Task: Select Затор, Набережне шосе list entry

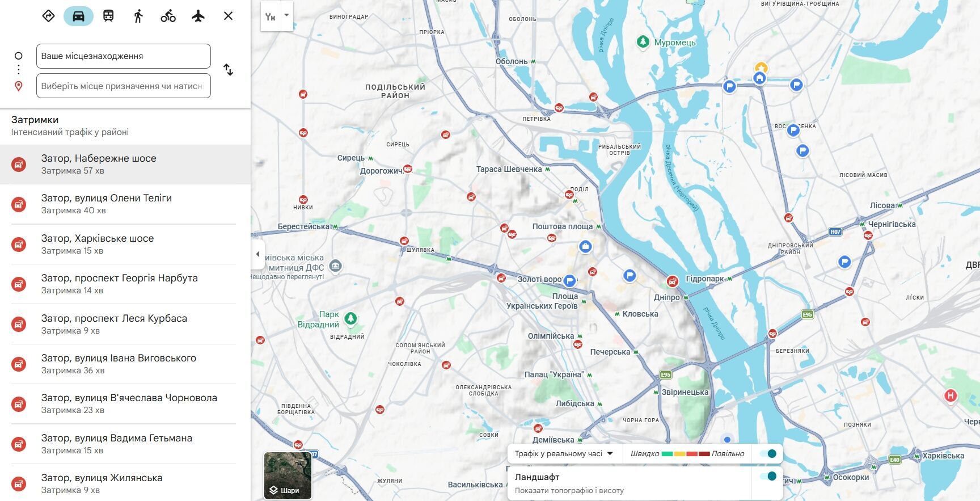Action: point(125,164)
